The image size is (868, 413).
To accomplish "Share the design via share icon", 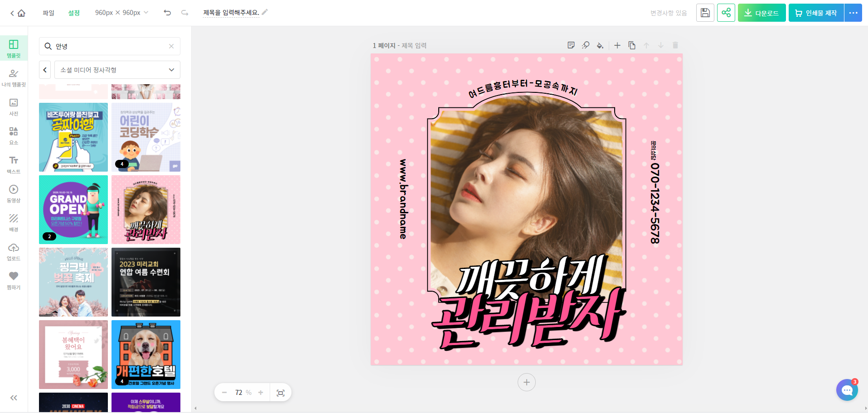I will click(x=726, y=13).
